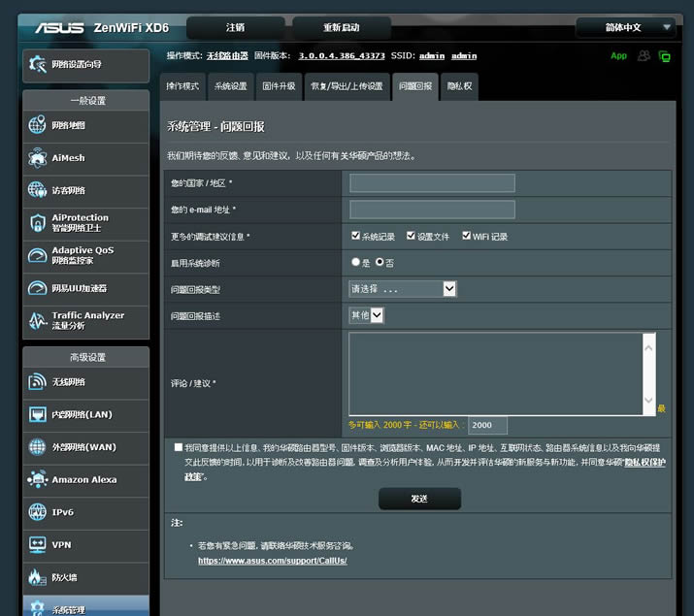This screenshot has width=694, height=616.
Task: Open the 内部网络(LAN) icon
Action: click(x=37, y=414)
